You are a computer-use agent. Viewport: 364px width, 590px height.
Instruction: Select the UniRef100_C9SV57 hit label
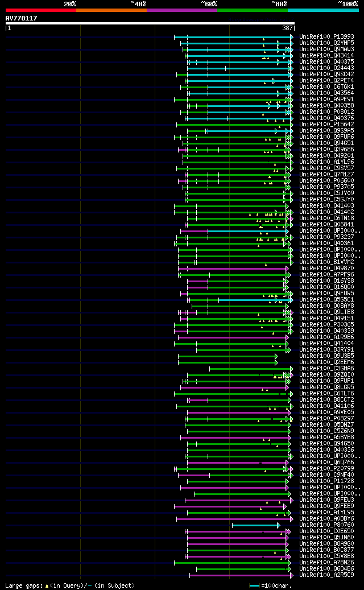coord(327,168)
